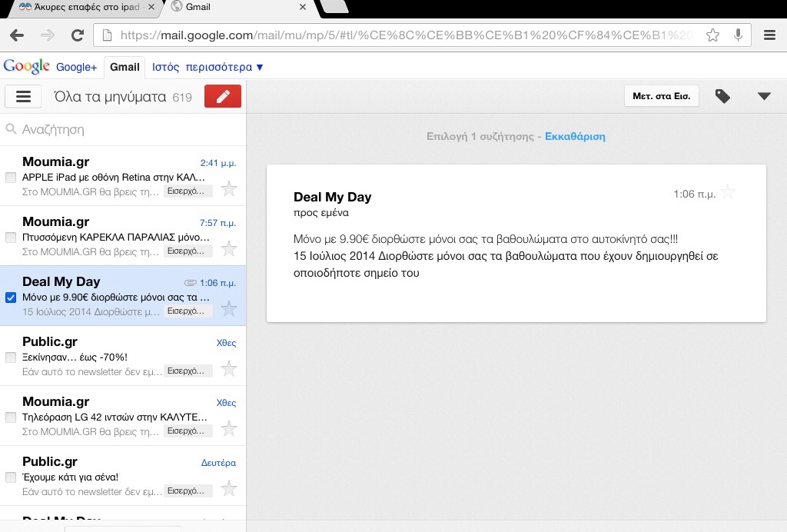Activate voice search microphone icon
This screenshot has height=532, width=787.
click(x=738, y=35)
